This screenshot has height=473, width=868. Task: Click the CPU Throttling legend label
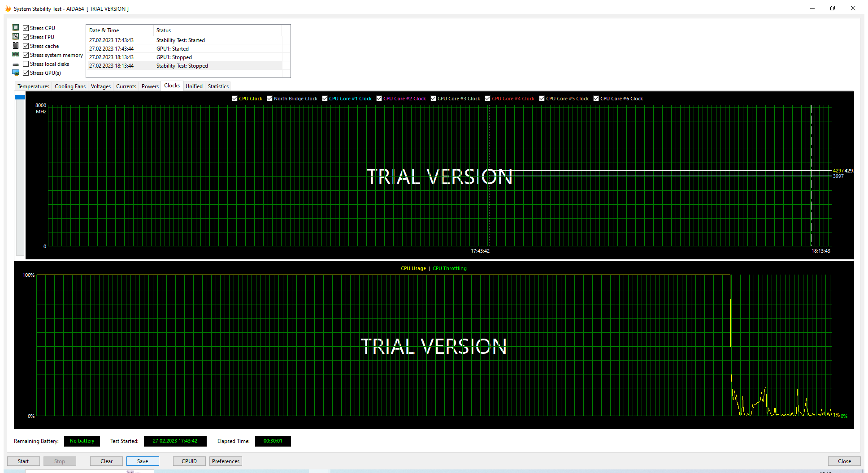tap(450, 268)
